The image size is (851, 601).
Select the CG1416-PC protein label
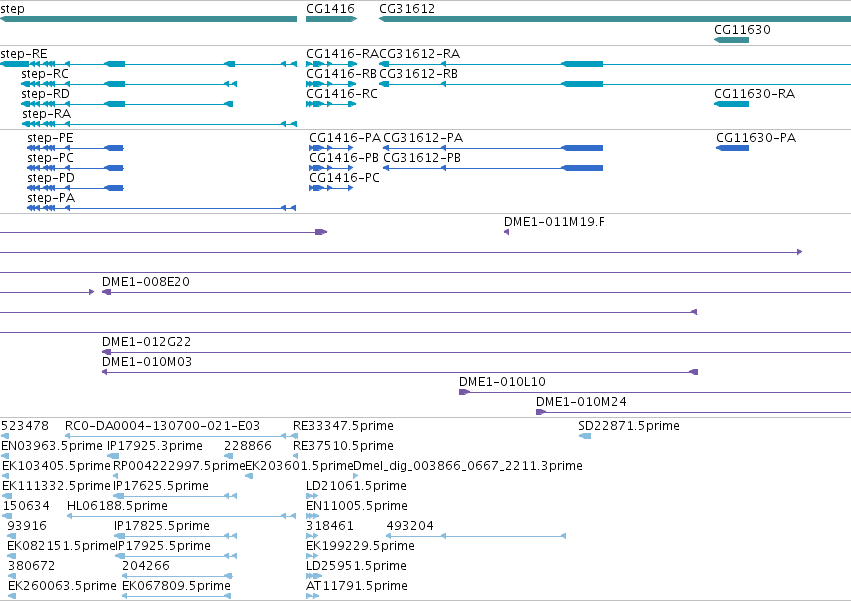point(344,178)
